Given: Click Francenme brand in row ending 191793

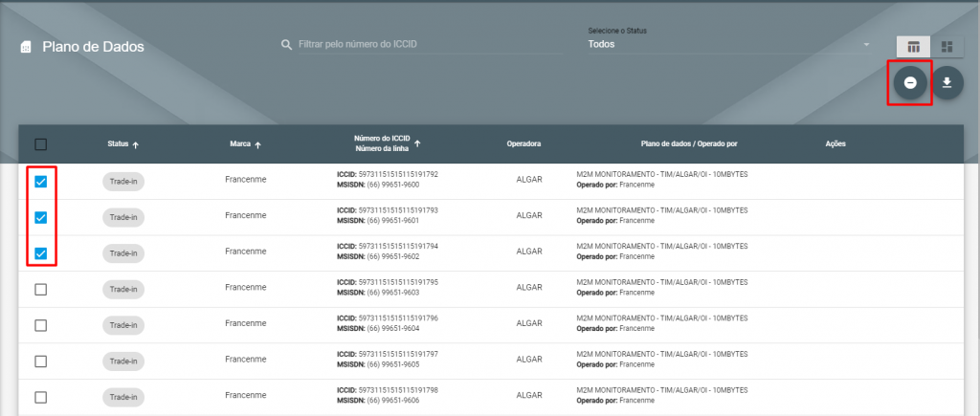Looking at the screenshot, I should [x=246, y=215].
